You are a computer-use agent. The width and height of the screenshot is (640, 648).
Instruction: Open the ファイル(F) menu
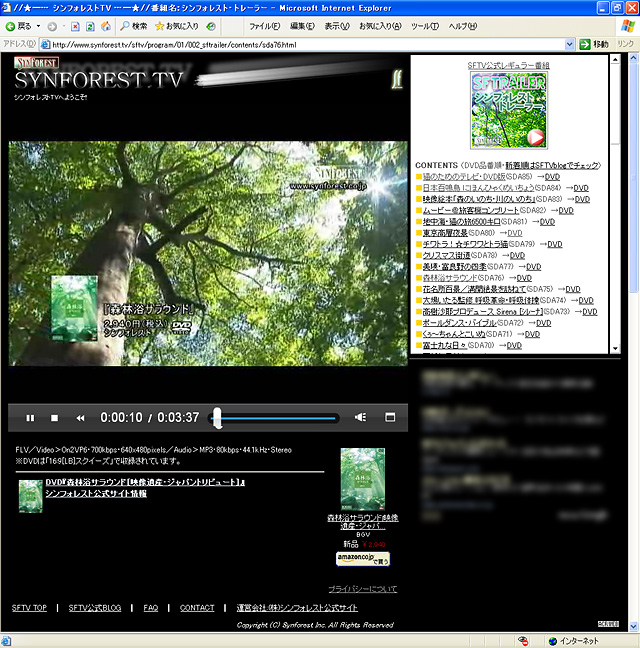pyautogui.click(x=264, y=26)
